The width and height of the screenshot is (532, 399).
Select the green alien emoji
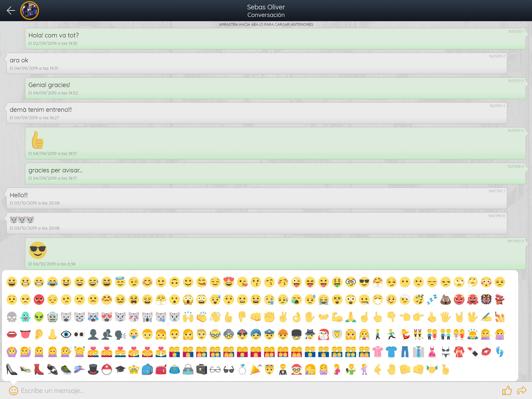(x=39, y=317)
